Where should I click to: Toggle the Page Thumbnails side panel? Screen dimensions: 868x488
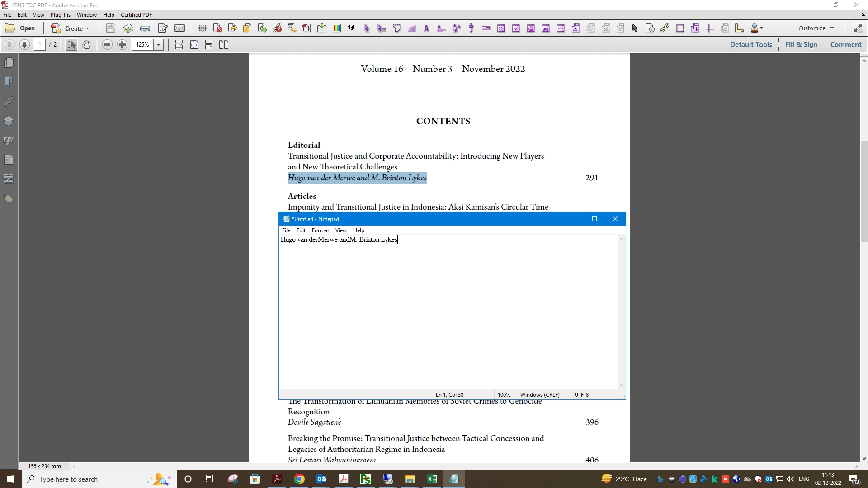[x=9, y=63]
